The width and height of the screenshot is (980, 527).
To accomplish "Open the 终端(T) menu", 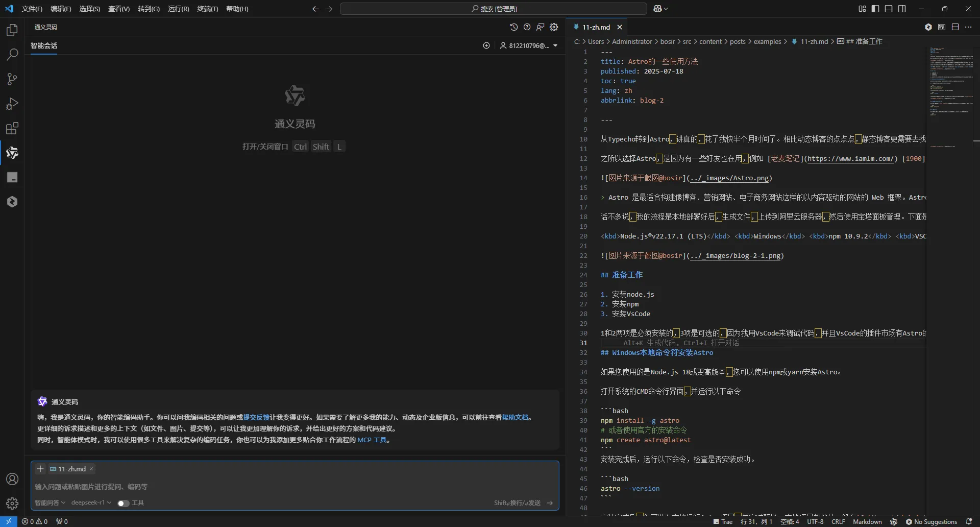I will click(x=207, y=9).
